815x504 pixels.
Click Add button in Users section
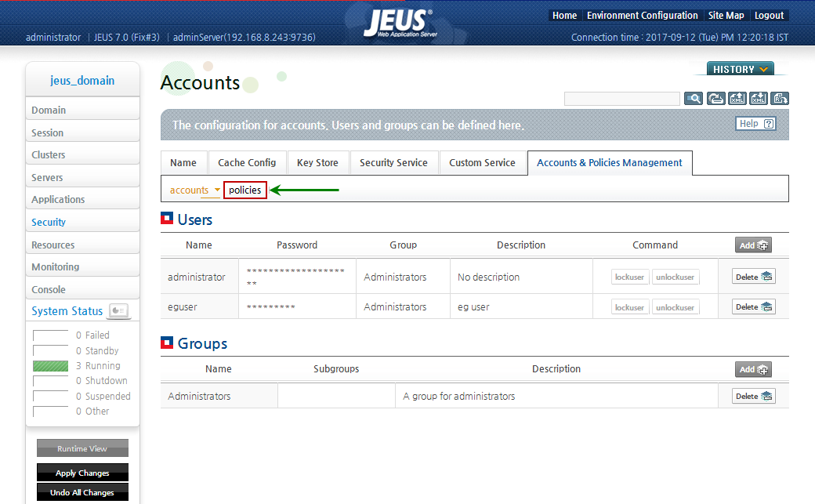(753, 245)
